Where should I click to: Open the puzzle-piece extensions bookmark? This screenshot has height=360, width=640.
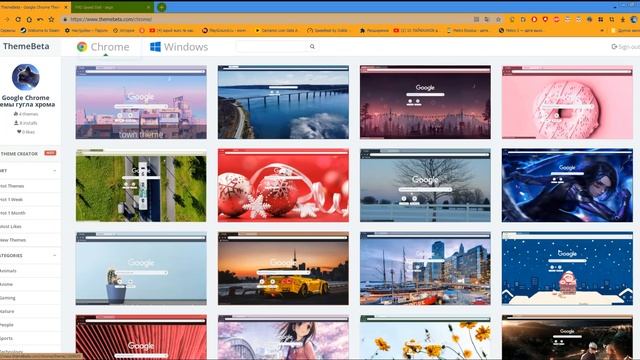(374, 30)
